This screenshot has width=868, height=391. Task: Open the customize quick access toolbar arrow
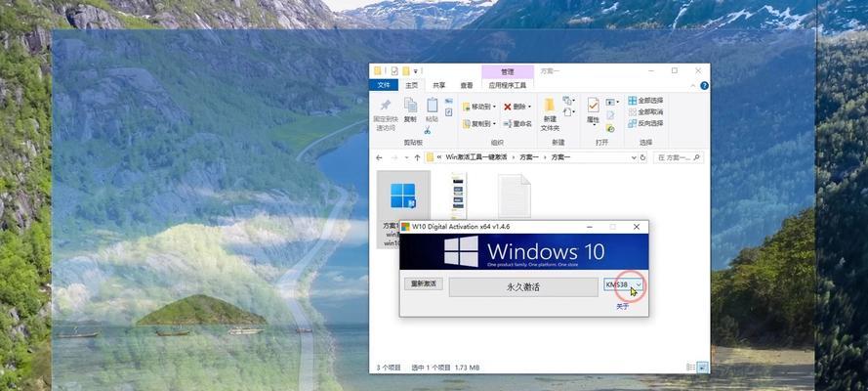click(x=415, y=71)
